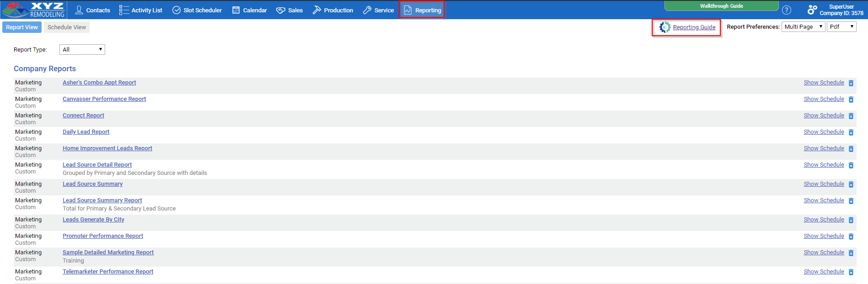Image resolution: width=868 pixels, height=284 pixels.
Task: Open Home Improvement Leads Report
Action: [107, 148]
